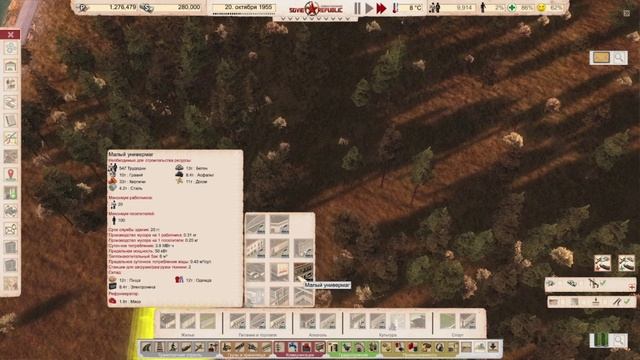The image size is (640, 360).
Task: Click the Спорт category label
Action: click(457, 335)
